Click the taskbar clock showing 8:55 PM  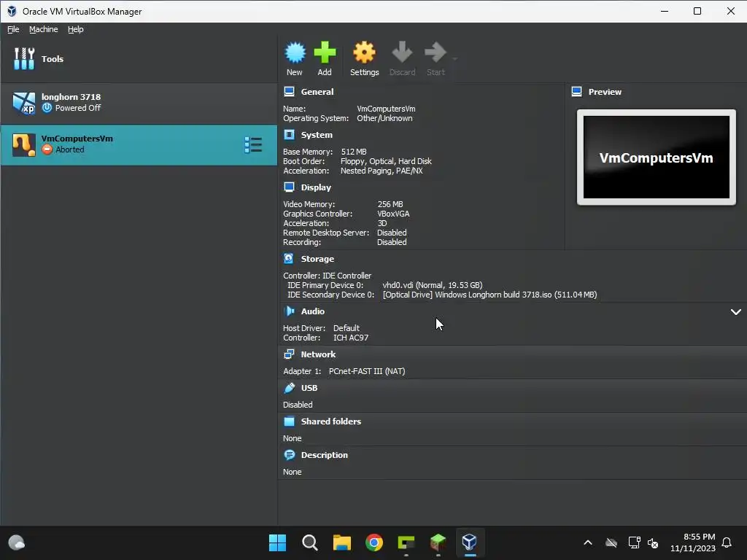click(693, 542)
